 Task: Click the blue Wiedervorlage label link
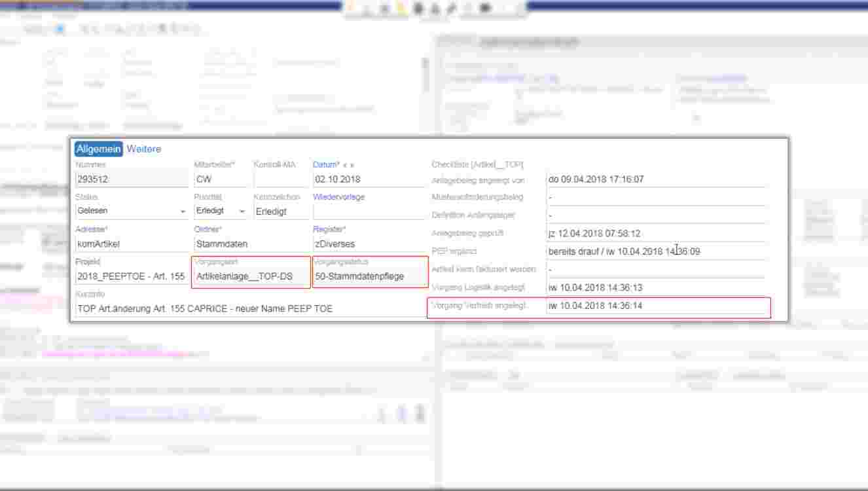(x=338, y=197)
